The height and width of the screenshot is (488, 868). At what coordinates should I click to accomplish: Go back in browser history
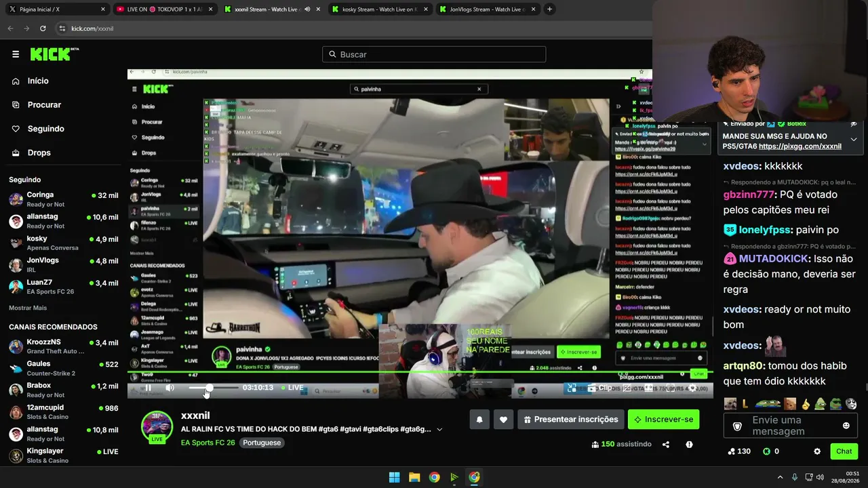pyautogui.click(x=10, y=28)
